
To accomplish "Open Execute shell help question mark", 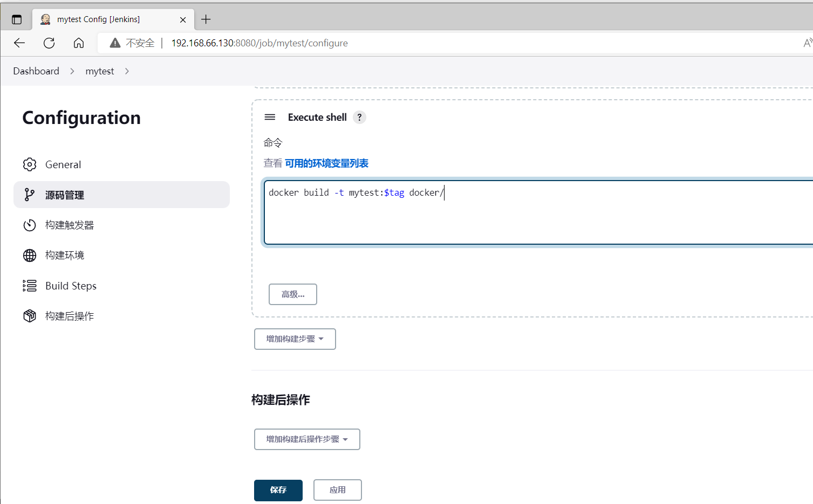I will click(x=359, y=117).
